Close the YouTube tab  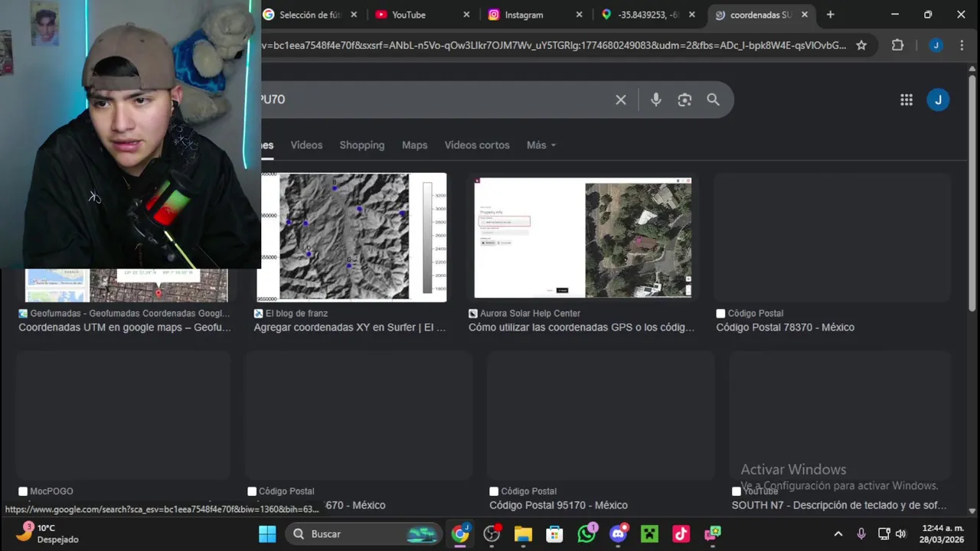(467, 15)
